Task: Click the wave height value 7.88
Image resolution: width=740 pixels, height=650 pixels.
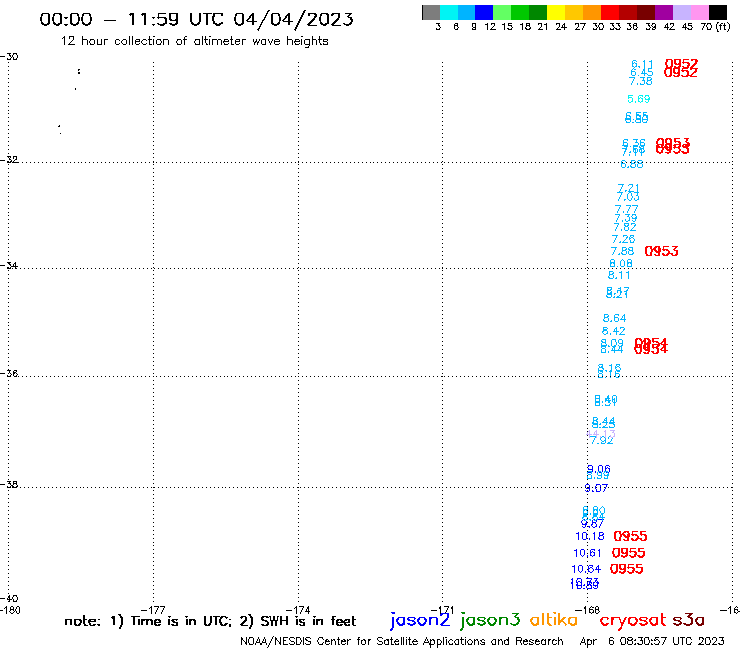Action: (x=622, y=252)
